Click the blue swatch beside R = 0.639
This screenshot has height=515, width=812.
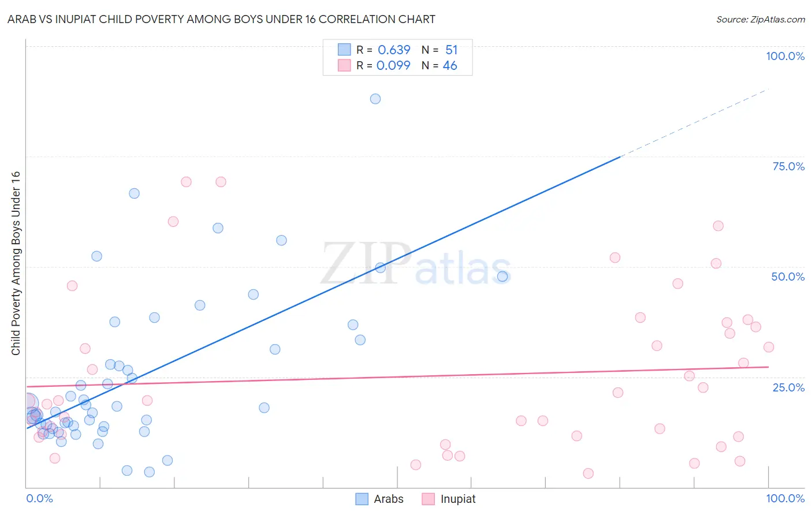pyautogui.click(x=344, y=50)
